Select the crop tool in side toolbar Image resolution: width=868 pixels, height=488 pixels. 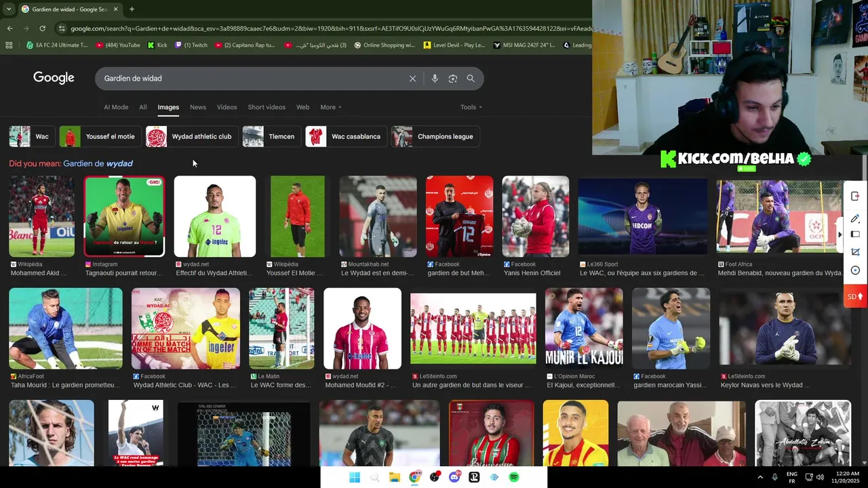(x=855, y=252)
